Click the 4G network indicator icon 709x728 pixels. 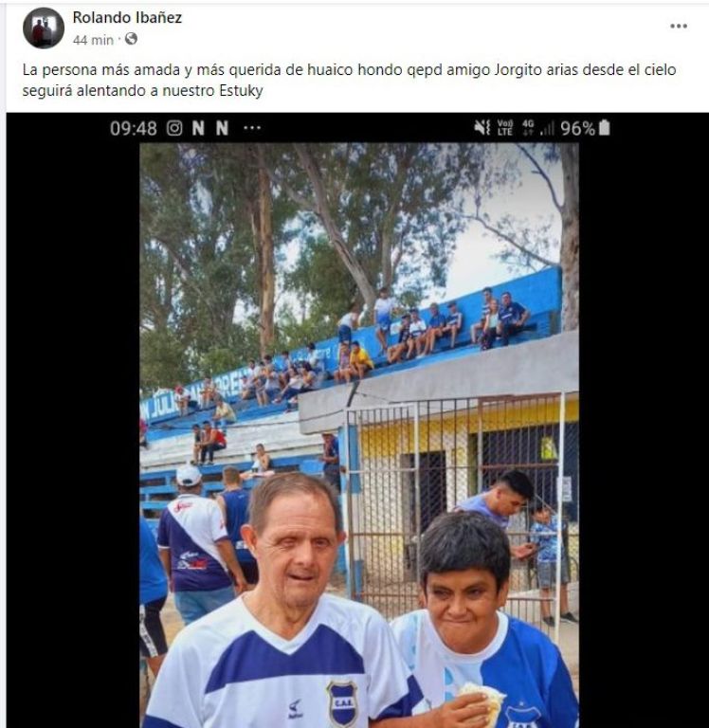pos(528,127)
